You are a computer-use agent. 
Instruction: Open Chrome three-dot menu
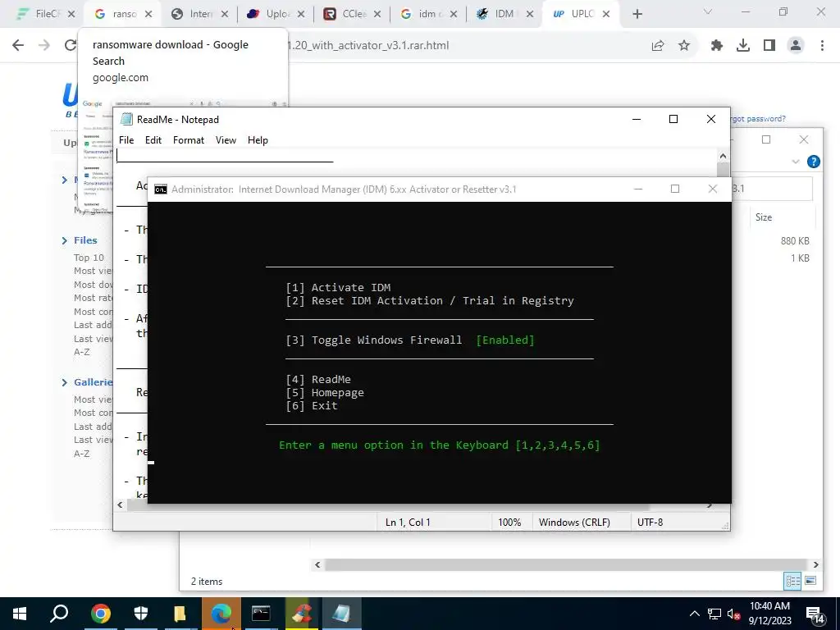pyautogui.click(x=822, y=46)
